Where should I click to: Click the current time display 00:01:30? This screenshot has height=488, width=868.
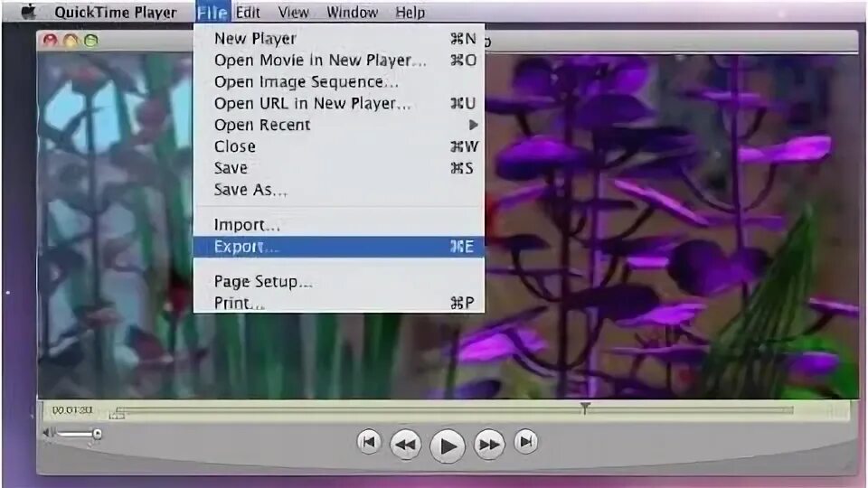tap(72, 410)
